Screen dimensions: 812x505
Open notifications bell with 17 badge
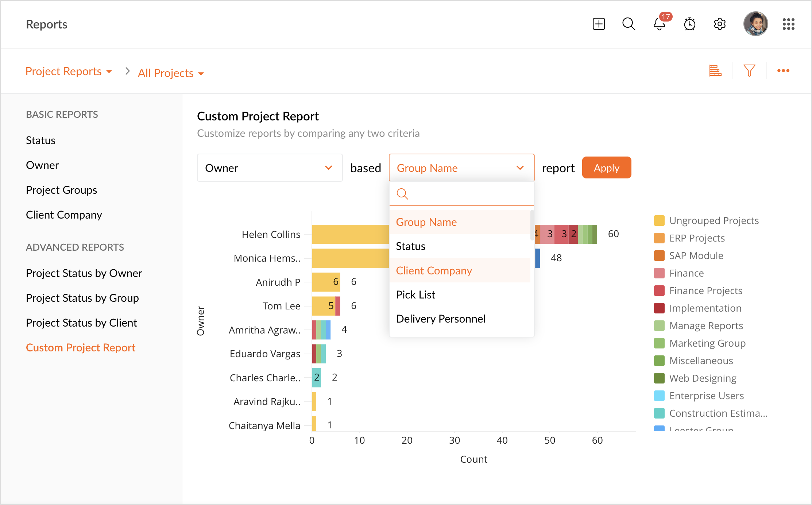pyautogui.click(x=659, y=24)
